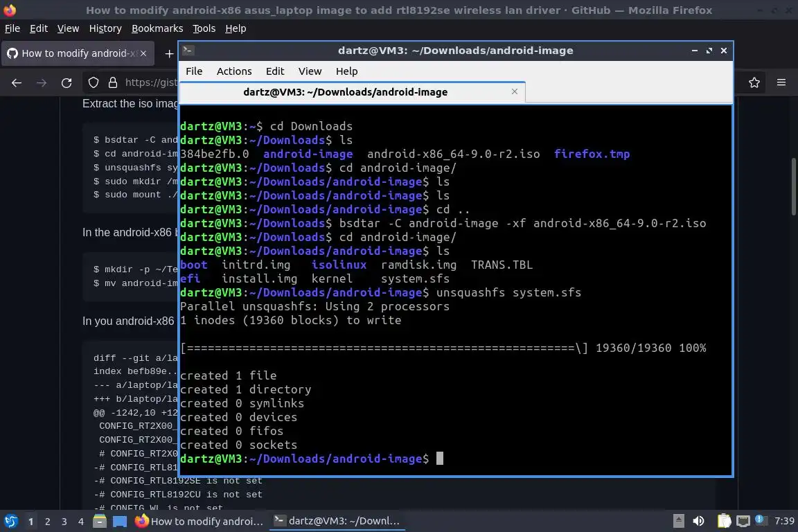Image resolution: width=798 pixels, height=532 pixels.
Task: Open Firefox Tools menu
Action: coord(204,28)
